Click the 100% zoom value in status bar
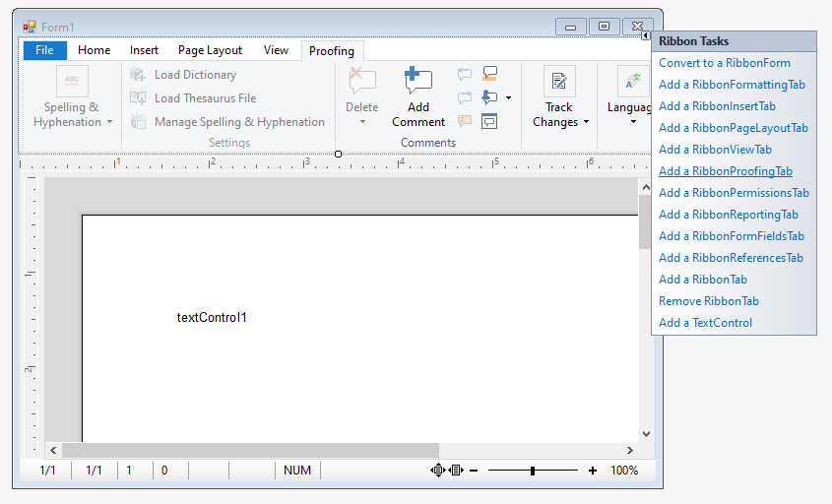832x504 pixels. [x=624, y=471]
